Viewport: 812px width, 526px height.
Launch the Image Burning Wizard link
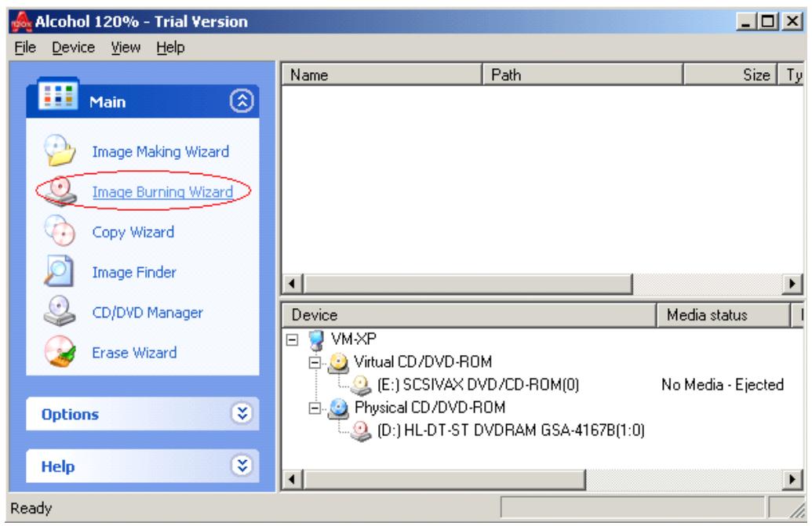click(162, 192)
